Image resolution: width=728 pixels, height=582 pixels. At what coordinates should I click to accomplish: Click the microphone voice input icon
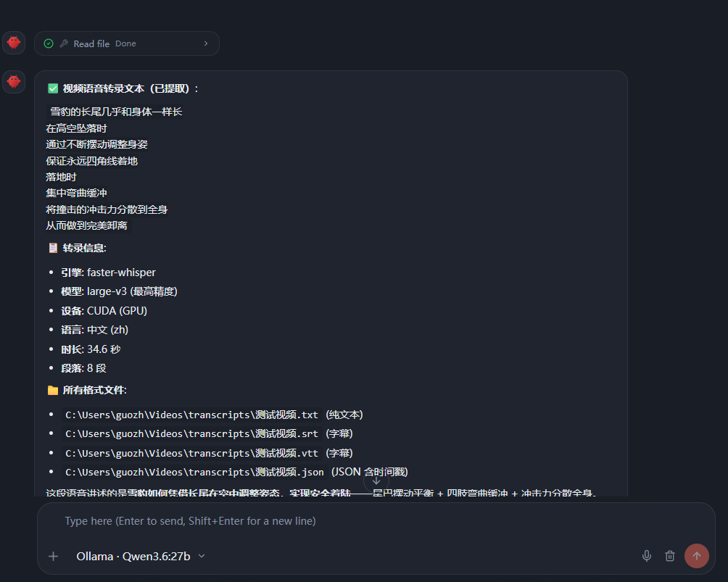click(646, 555)
